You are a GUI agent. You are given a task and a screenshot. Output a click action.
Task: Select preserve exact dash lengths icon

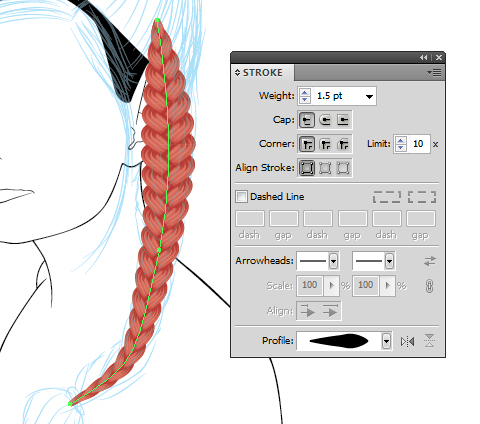[387, 197]
